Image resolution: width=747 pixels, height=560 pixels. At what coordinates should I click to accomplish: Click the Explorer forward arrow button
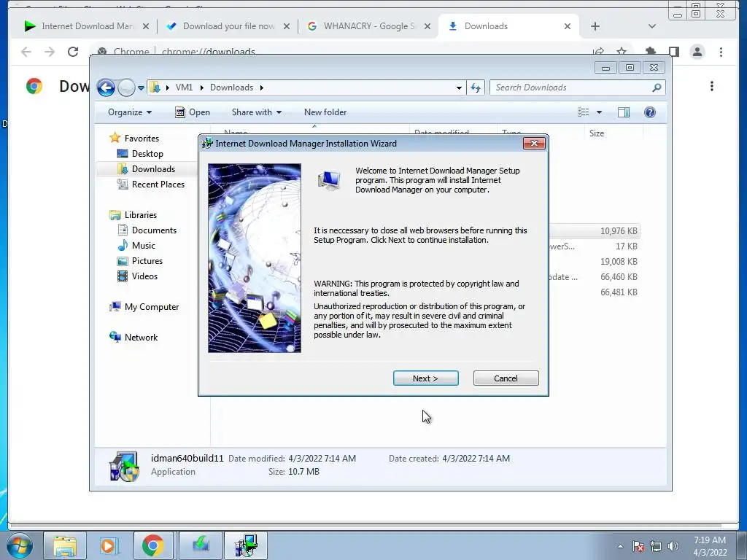pyautogui.click(x=125, y=87)
